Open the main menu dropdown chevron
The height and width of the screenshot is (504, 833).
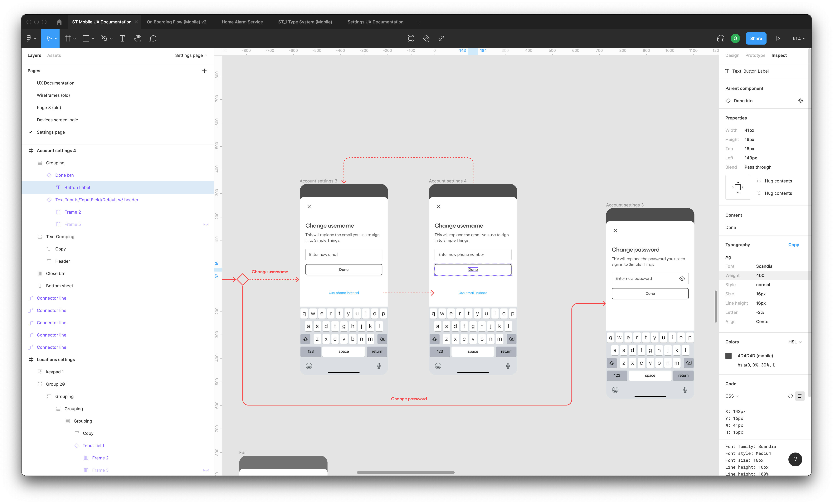pos(35,39)
